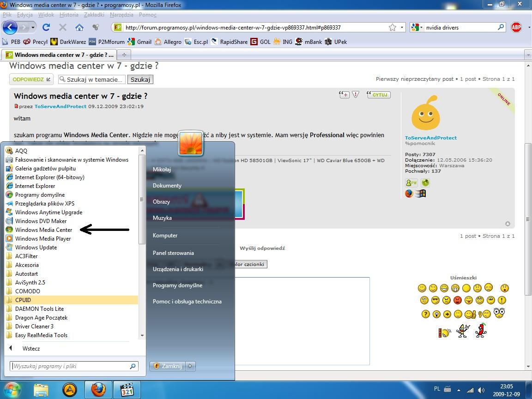Open the address bar URL history dropdown

402,28
